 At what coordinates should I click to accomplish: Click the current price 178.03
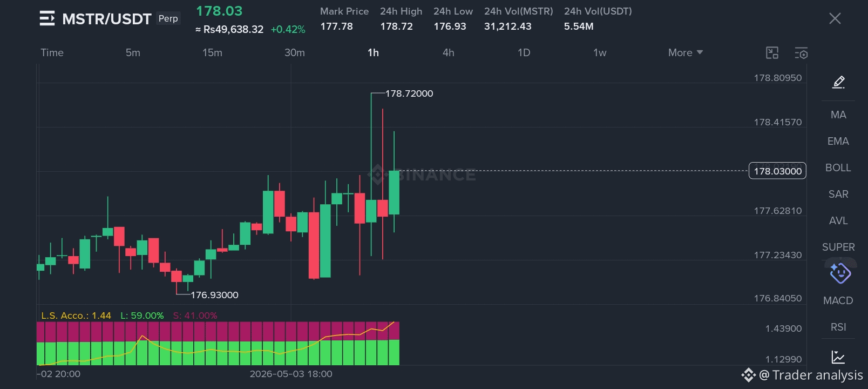tap(219, 11)
